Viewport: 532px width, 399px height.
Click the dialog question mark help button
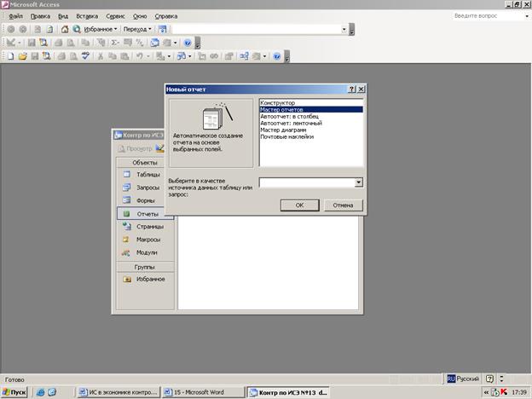point(352,90)
